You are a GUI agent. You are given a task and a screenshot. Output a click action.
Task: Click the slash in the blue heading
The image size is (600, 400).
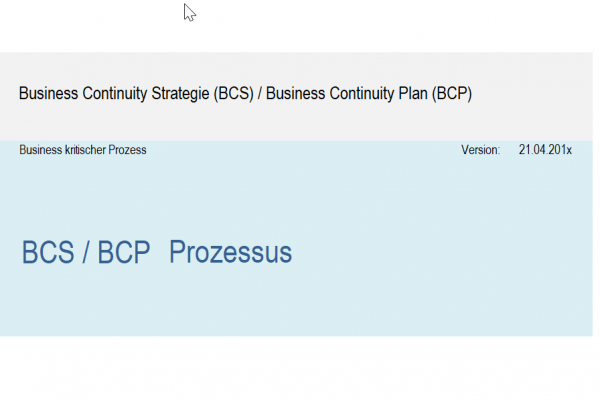(x=85, y=253)
